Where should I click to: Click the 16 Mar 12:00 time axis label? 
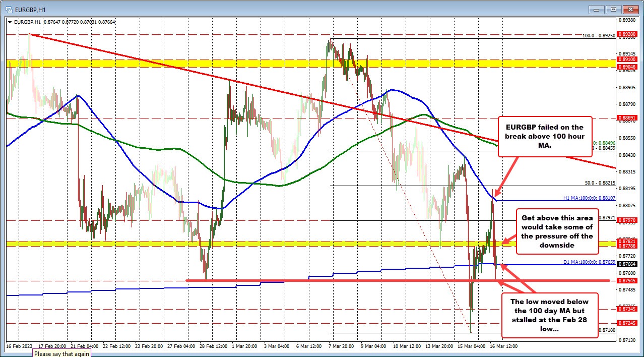(x=504, y=346)
